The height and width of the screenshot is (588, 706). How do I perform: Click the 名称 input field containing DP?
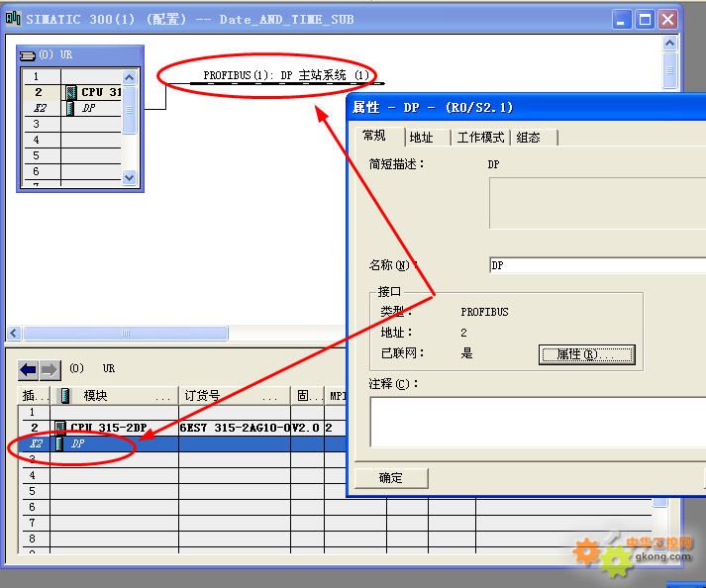click(594, 265)
